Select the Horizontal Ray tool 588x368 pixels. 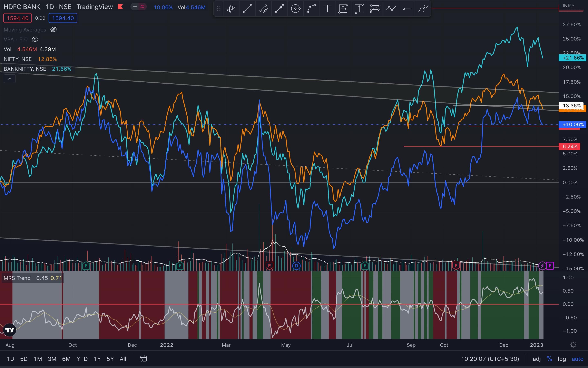pos(407,9)
